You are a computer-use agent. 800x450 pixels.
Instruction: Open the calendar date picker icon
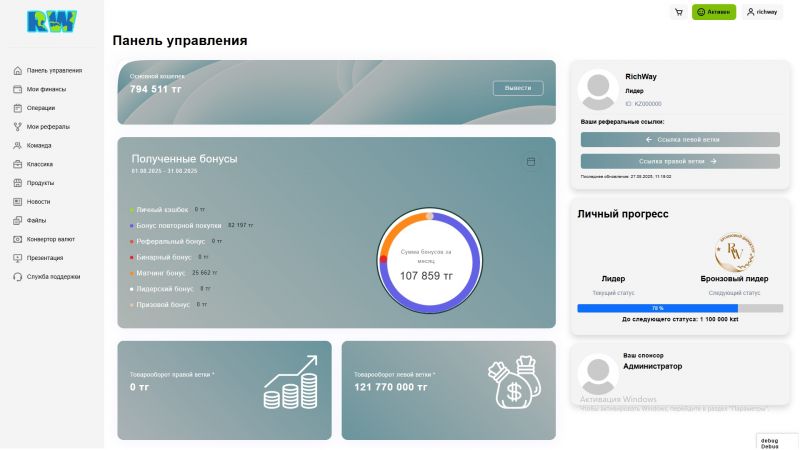point(531,161)
